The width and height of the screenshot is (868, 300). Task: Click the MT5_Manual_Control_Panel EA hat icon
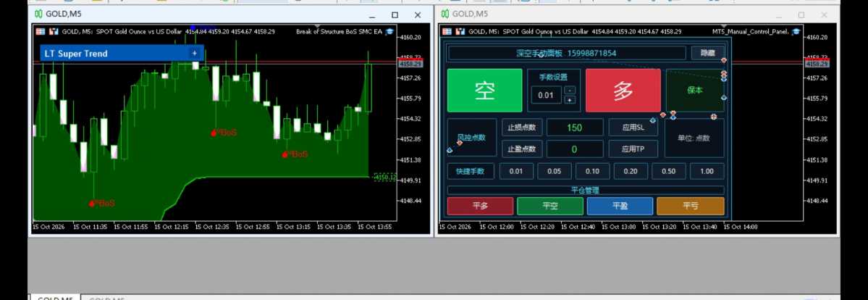click(x=796, y=32)
